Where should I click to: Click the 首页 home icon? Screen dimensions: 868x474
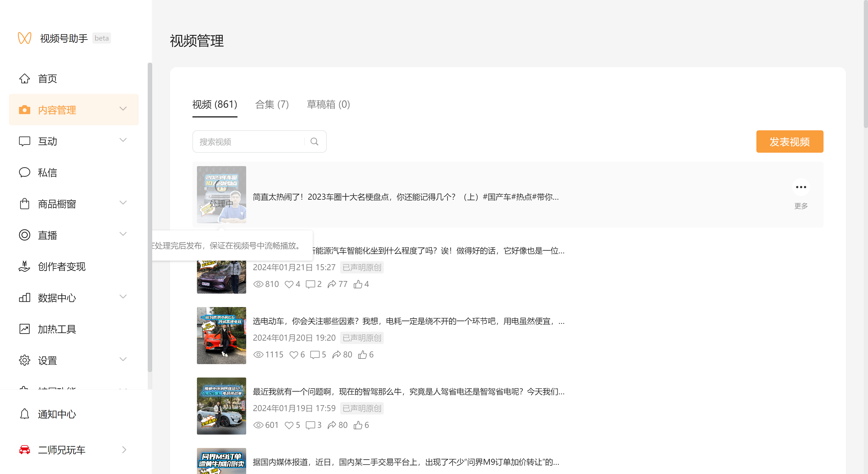coord(24,79)
